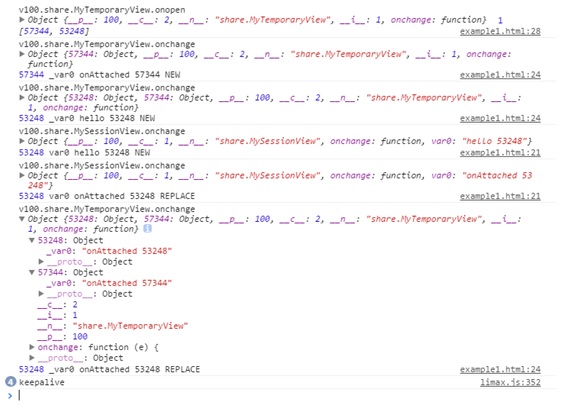
Task: Expand Object under first MyTemporaryView.onchange
Action: [22, 54]
